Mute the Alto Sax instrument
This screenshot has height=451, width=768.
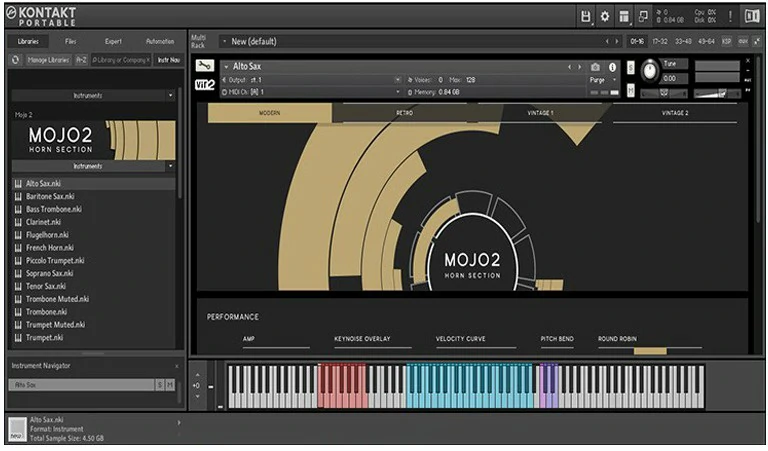point(631,91)
